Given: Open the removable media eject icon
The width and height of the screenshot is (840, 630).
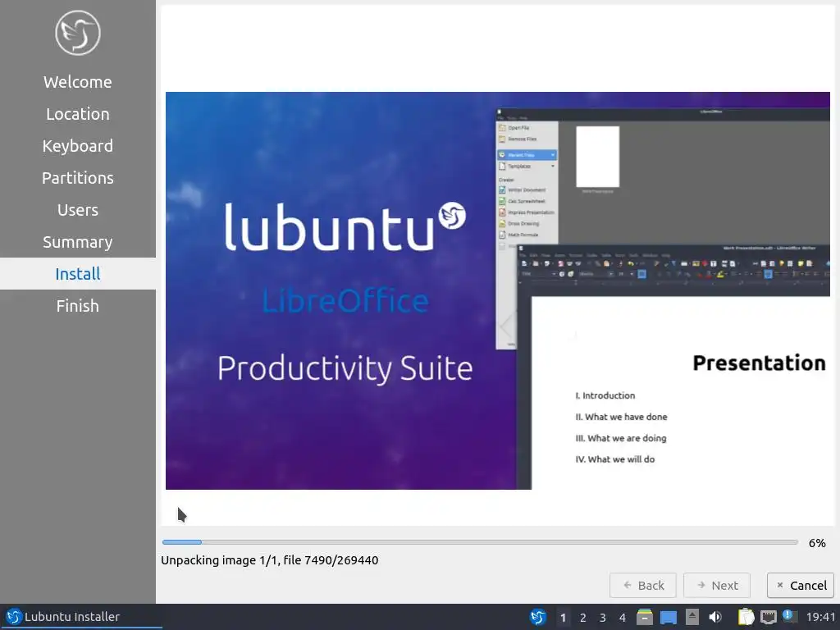Looking at the screenshot, I should (x=692, y=617).
